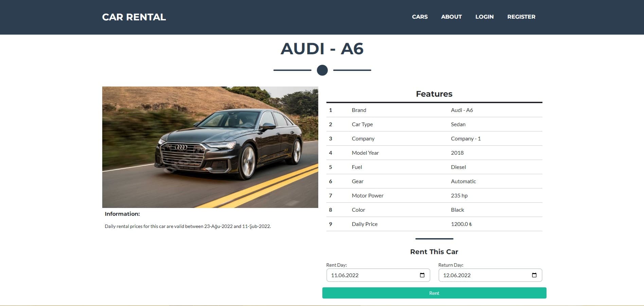644x306 pixels.
Task: Click the 'Model Year' feature label
Action: click(x=365, y=153)
